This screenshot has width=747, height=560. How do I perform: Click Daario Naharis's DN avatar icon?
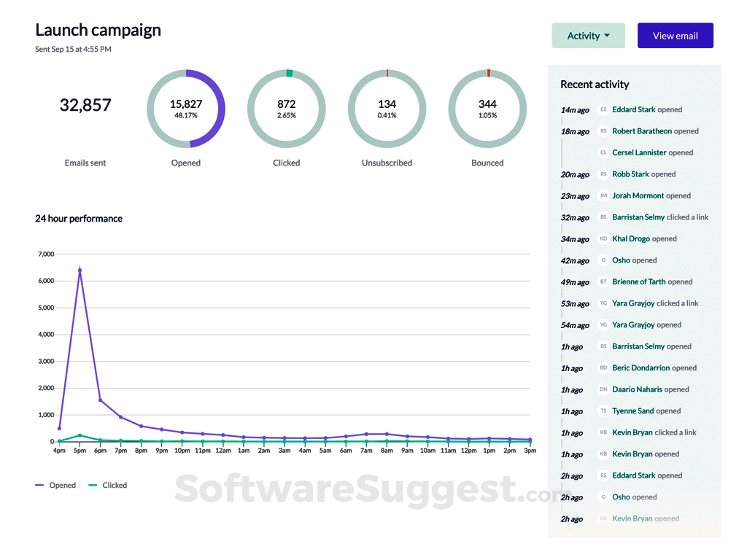pyautogui.click(x=603, y=389)
